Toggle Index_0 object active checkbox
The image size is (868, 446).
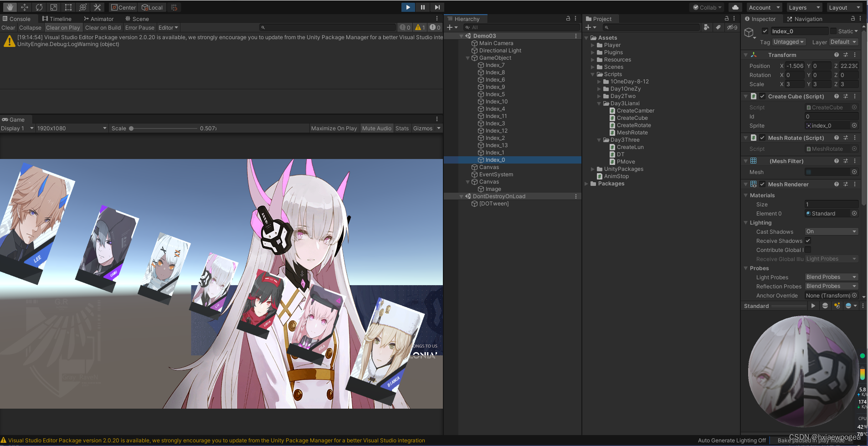click(765, 31)
